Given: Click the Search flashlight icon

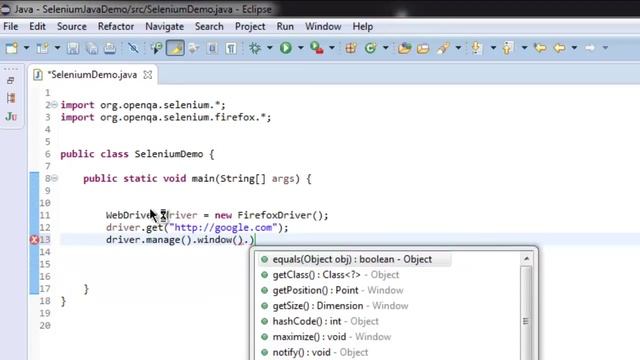Looking at the screenshot, I should pyautogui.click(x=443, y=48).
